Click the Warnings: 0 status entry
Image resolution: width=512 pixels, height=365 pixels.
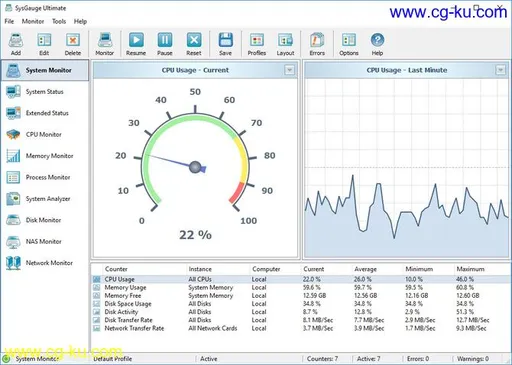tap(473, 359)
